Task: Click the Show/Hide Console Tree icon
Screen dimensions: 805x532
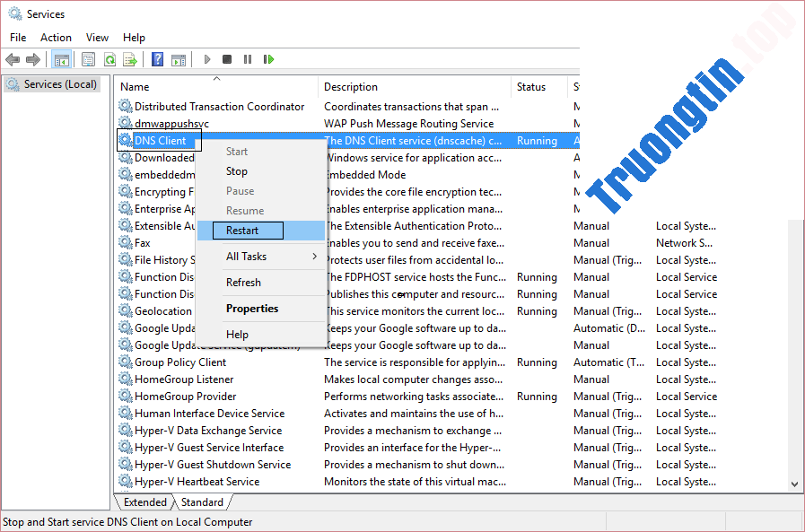Action: click(x=61, y=59)
